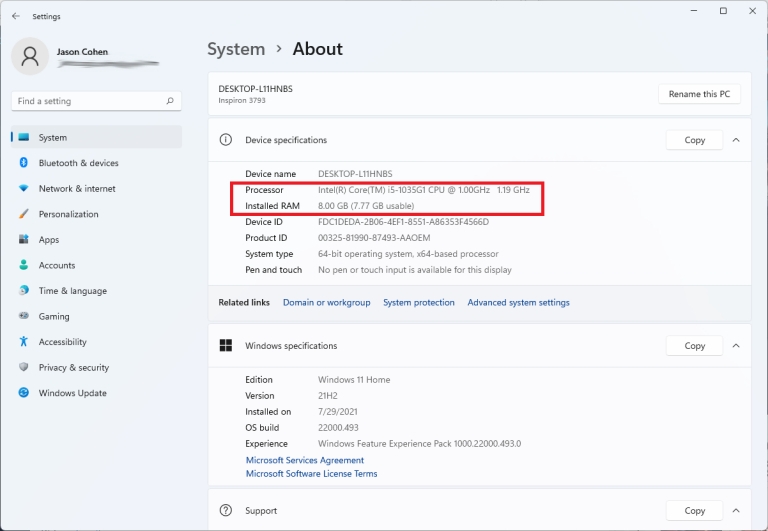The image size is (768, 531).
Task: Copy the Windows specifications
Action: [x=694, y=346]
